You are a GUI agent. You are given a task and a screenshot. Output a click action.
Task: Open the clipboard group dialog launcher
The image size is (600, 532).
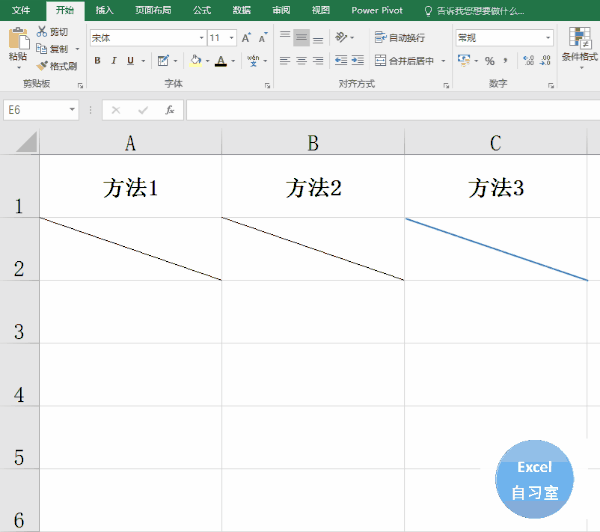tap(80, 85)
